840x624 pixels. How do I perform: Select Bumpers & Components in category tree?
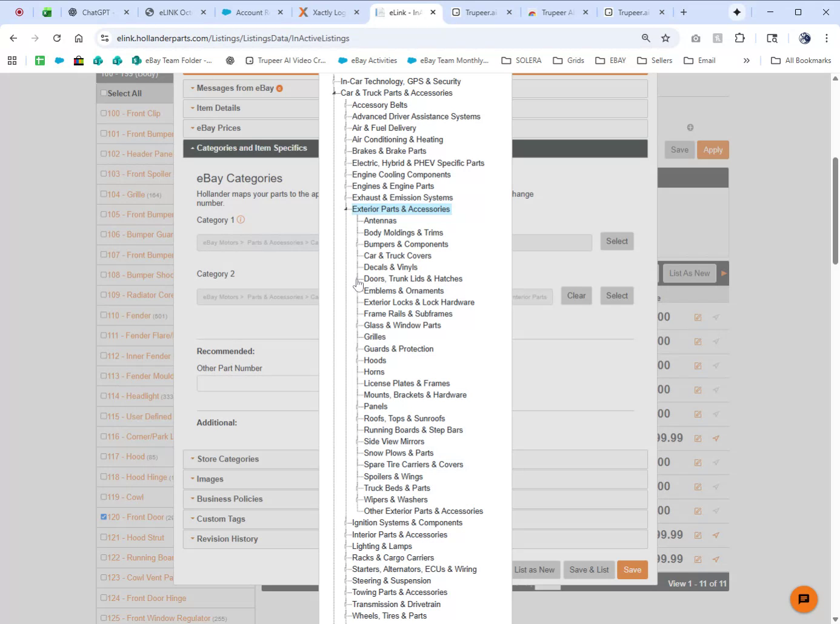point(406,244)
